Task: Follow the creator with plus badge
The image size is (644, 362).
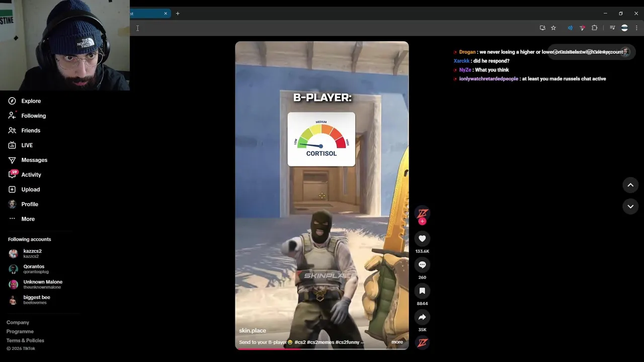Action: (x=422, y=221)
